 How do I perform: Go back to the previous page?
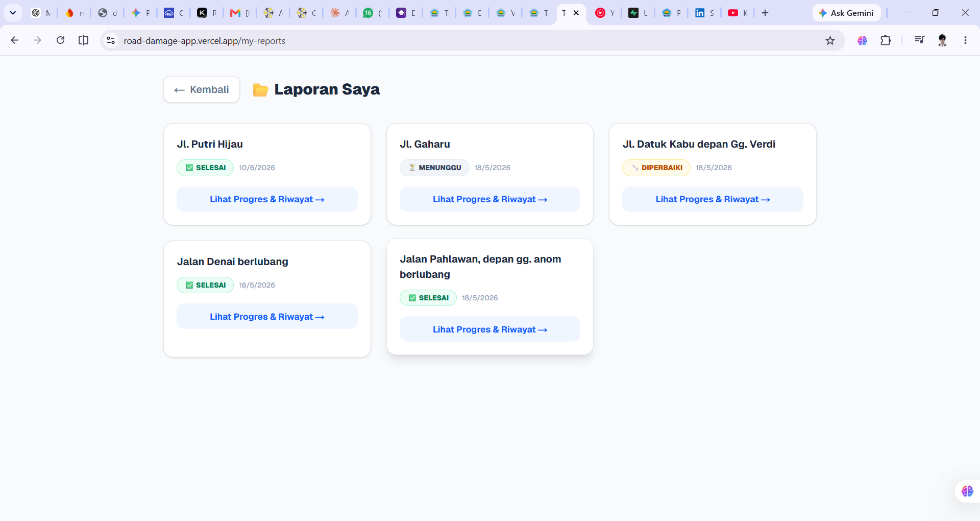coord(15,40)
